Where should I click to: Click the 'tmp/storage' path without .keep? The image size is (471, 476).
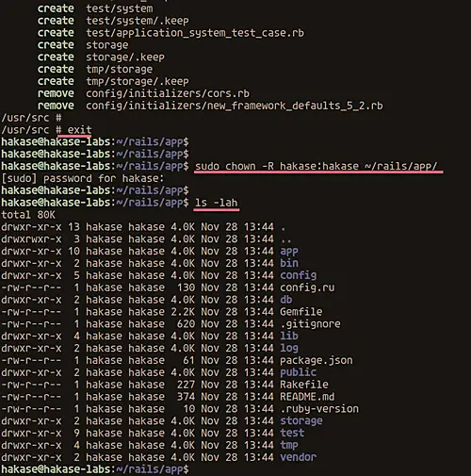[x=120, y=69]
